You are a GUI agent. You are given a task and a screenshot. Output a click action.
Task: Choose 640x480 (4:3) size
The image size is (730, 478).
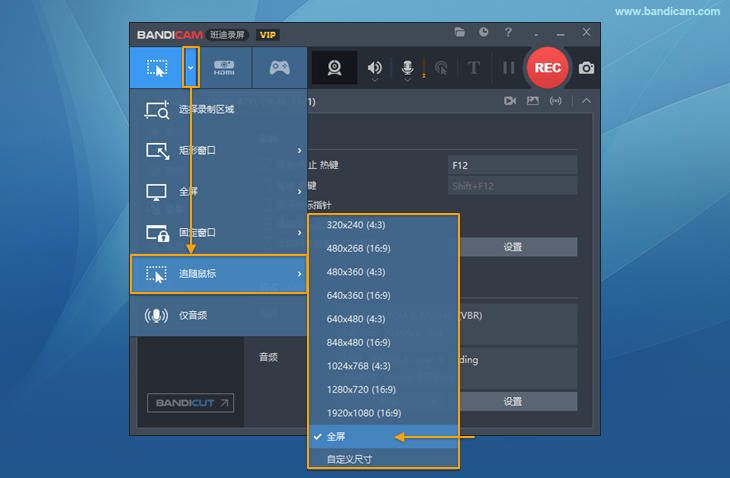pos(384,319)
